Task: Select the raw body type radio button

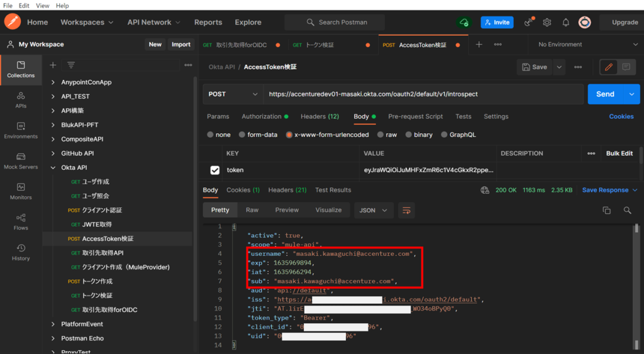Action: tap(381, 135)
